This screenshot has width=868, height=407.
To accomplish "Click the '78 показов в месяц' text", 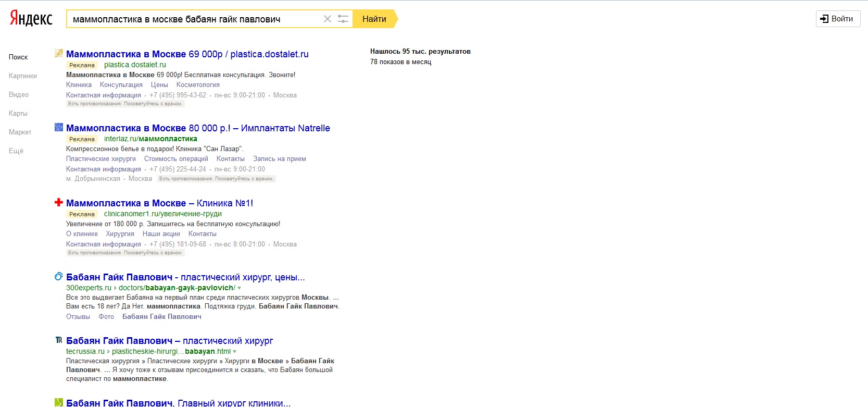I will click(401, 62).
